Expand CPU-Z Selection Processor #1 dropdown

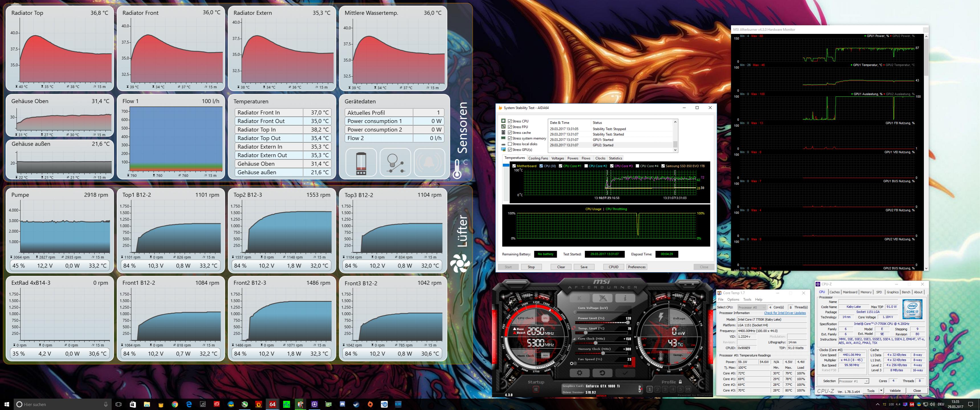pyautogui.click(x=866, y=381)
